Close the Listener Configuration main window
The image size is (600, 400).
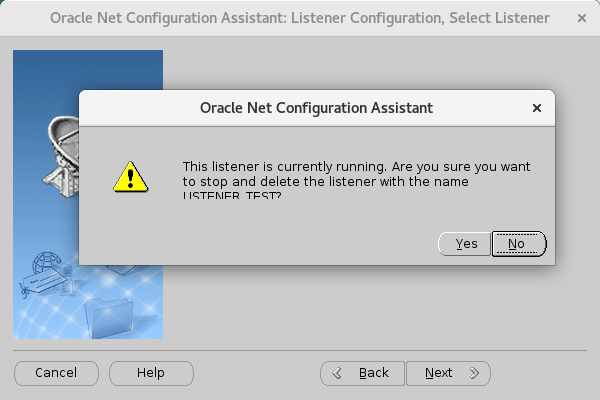[x=582, y=18]
